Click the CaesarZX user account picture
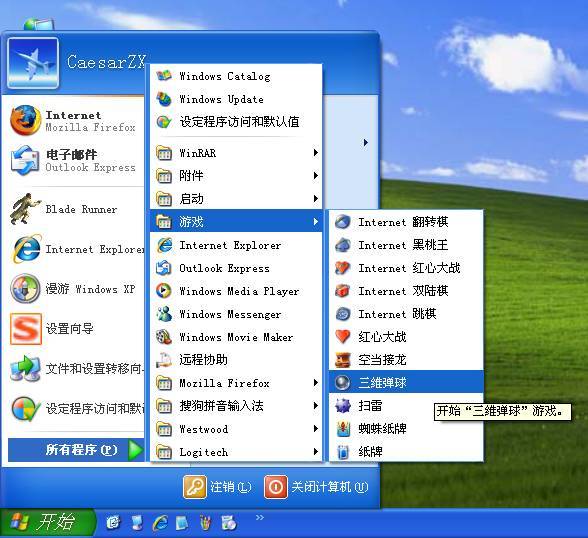Image resolution: width=588 pixels, height=538 pixels. (33, 63)
